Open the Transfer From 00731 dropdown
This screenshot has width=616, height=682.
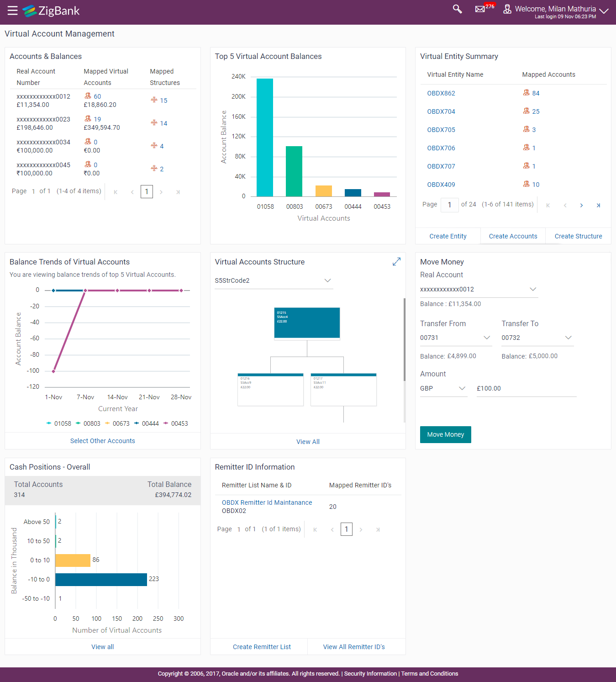coord(456,338)
